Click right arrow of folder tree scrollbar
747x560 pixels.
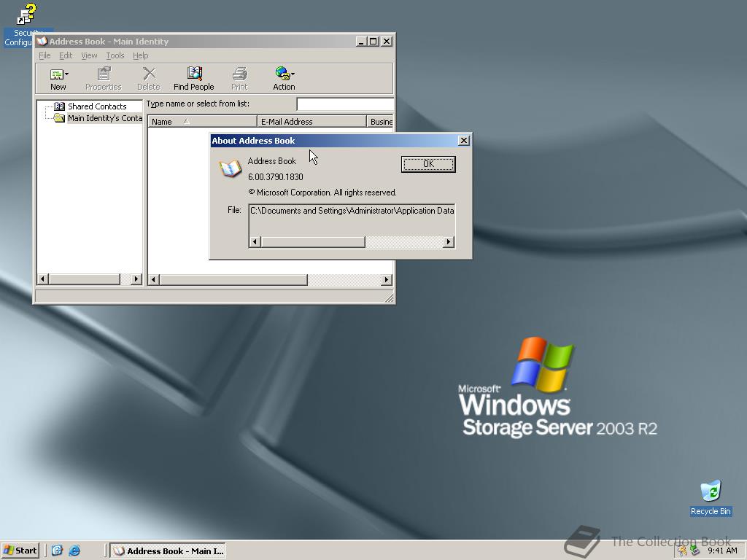pyautogui.click(x=136, y=279)
